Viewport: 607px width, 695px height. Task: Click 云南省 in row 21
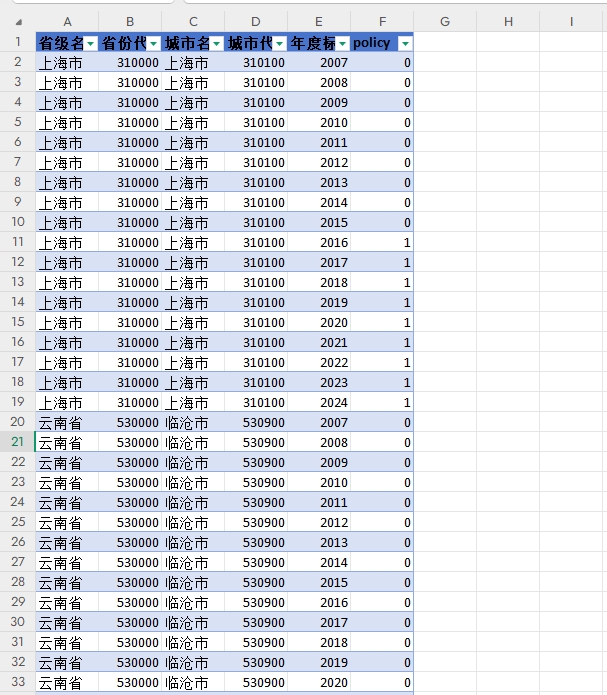(67, 442)
